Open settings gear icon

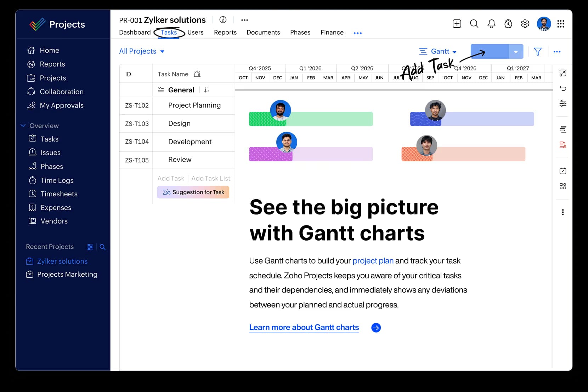(x=525, y=24)
